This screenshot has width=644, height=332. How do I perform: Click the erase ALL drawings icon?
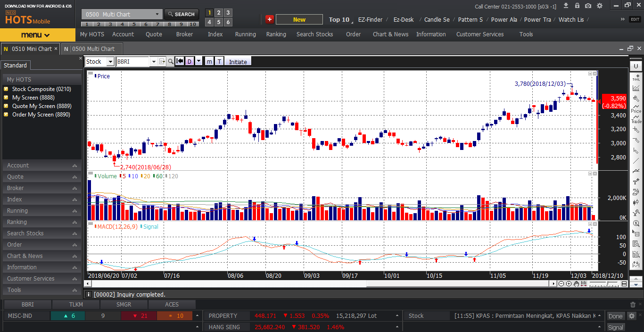[x=636, y=192]
